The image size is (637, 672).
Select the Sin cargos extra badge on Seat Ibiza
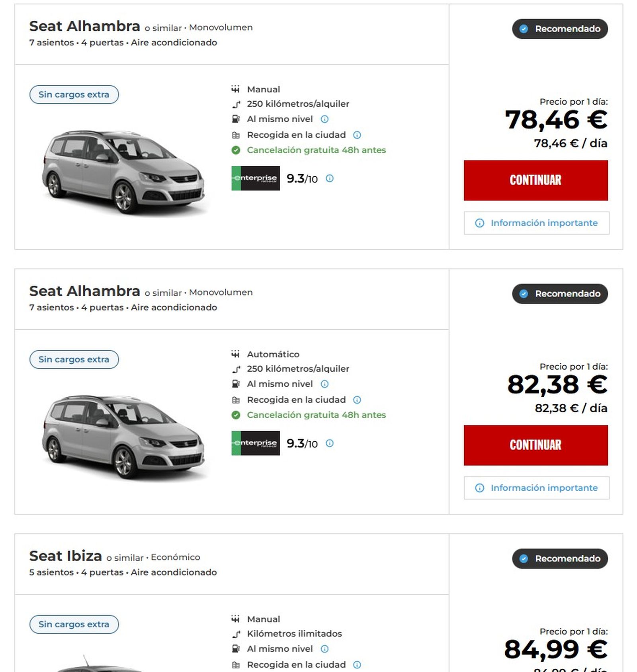click(x=73, y=624)
